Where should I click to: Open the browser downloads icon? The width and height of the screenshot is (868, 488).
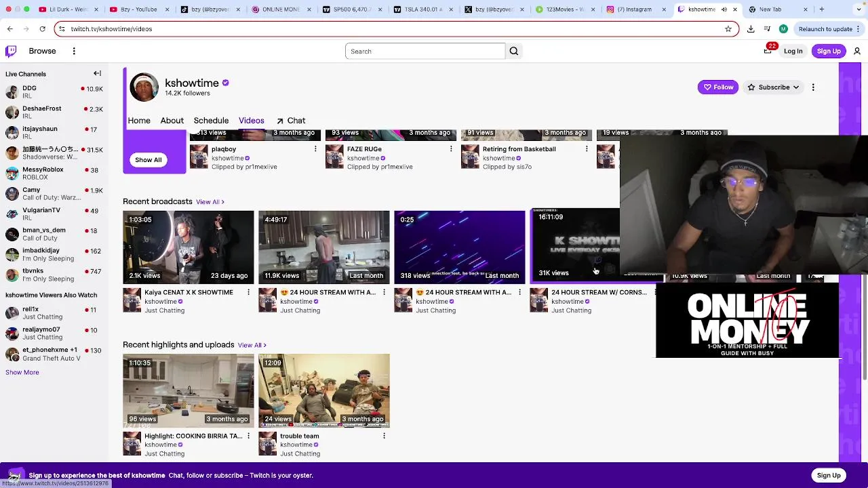click(x=751, y=28)
